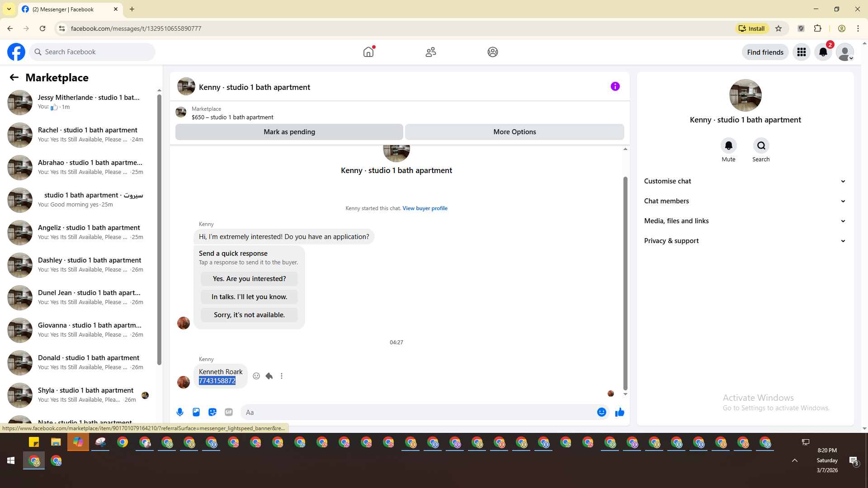
Task: Open the emoji picker in composer
Action: (602, 412)
